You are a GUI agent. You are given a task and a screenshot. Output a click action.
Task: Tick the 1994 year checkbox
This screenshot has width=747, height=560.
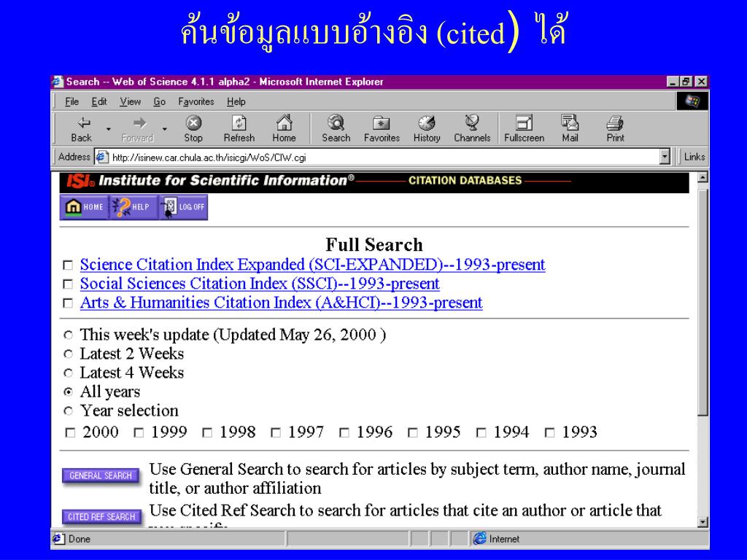481,433
